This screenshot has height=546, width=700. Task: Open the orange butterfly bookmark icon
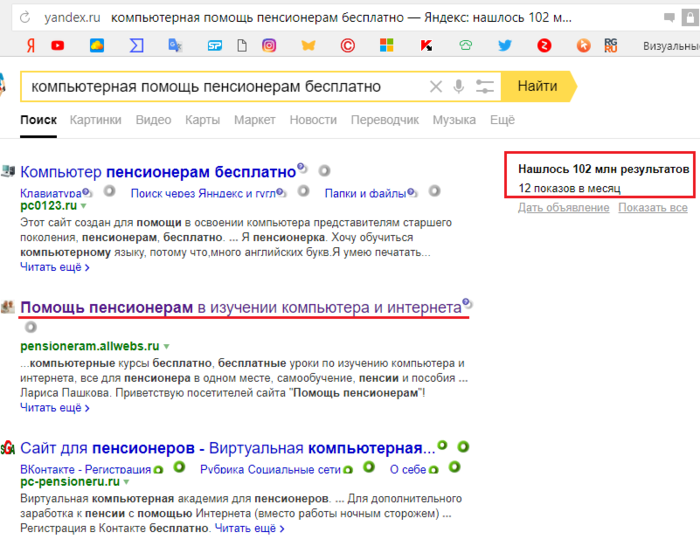click(308, 46)
